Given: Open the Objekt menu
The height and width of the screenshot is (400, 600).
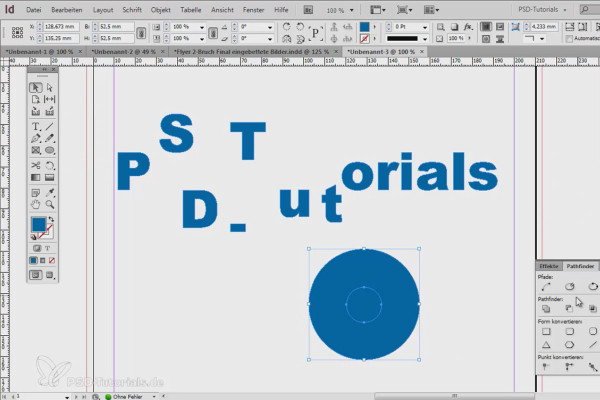Looking at the screenshot, I should pyautogui.click(x=160, y=10).
